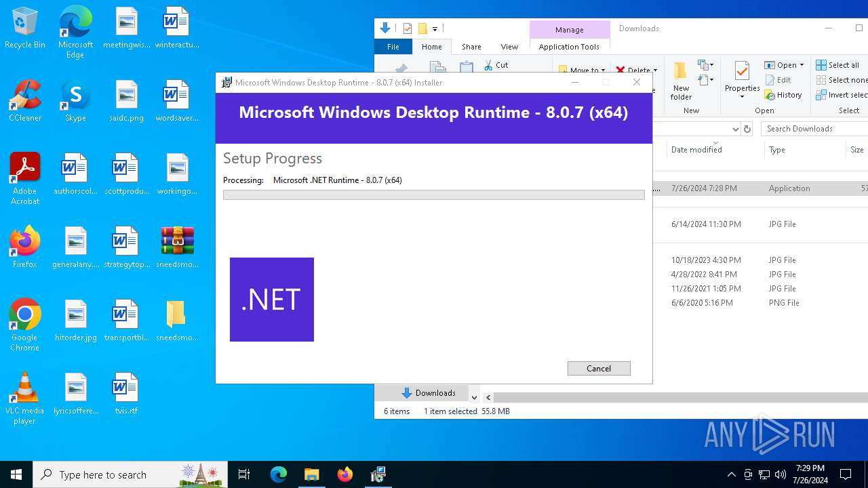Switch to View tab in Explorer
Viewport: 868px width, 488px height.
click(509, 47)
